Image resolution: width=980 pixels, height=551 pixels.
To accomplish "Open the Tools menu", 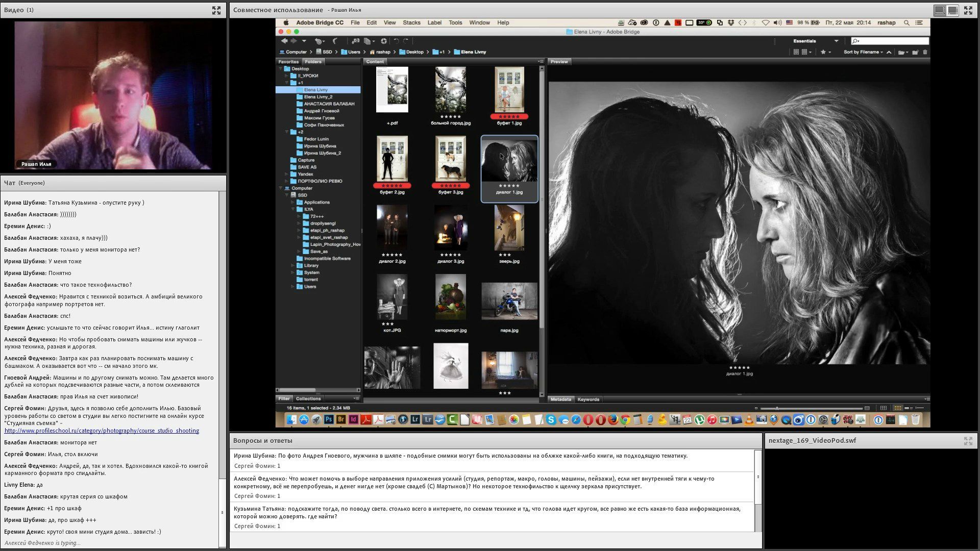I will [455, 22].
